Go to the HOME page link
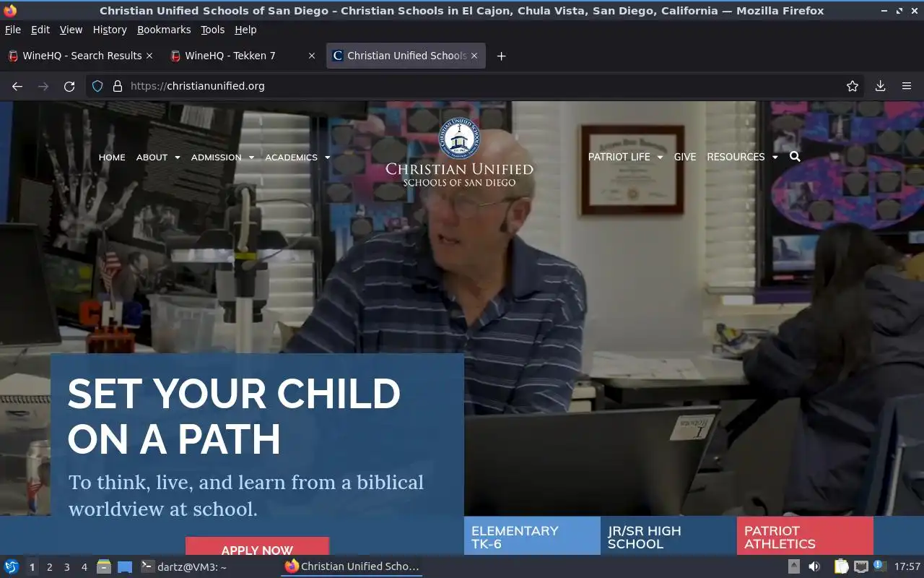The height and width of the screenshot is (578, 924). [x=112, y=157]
